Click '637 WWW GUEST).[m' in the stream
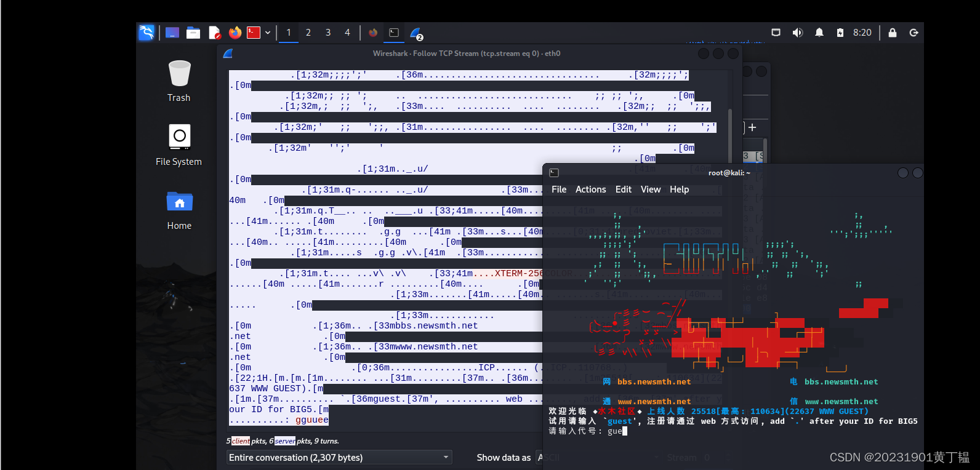The height and width of the screenshot is (470, 980). coord(276,388)
